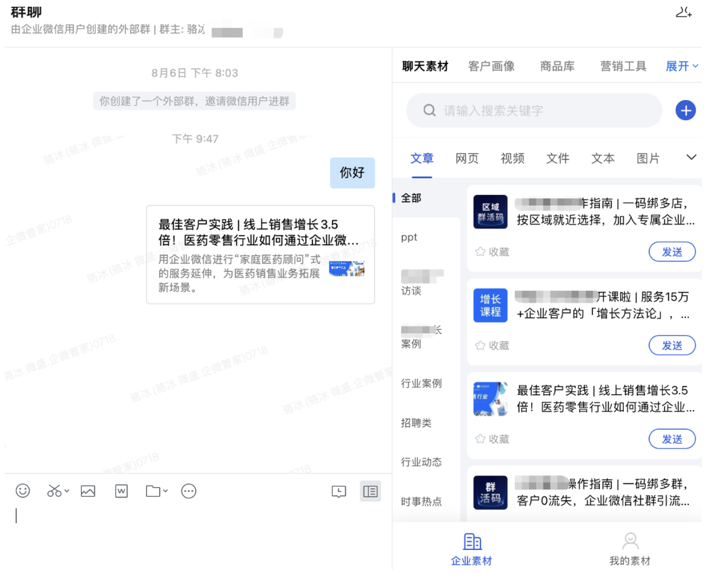Switch to 聊天素材 tab
This screenshot has height=588, width=723.
click(x=425, y=66)
